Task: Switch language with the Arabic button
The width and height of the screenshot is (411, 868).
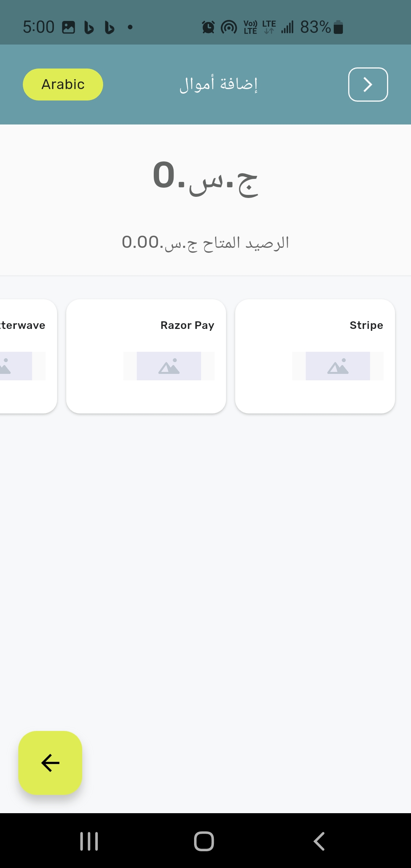Action: (x=63, y=85)
